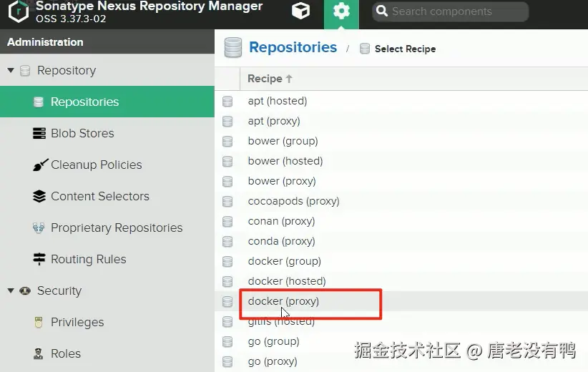The width and height of the screenshot is (588, 372).
Task: Click the Roles person icon
Action: pyautogui.click(x=38, y=353)
